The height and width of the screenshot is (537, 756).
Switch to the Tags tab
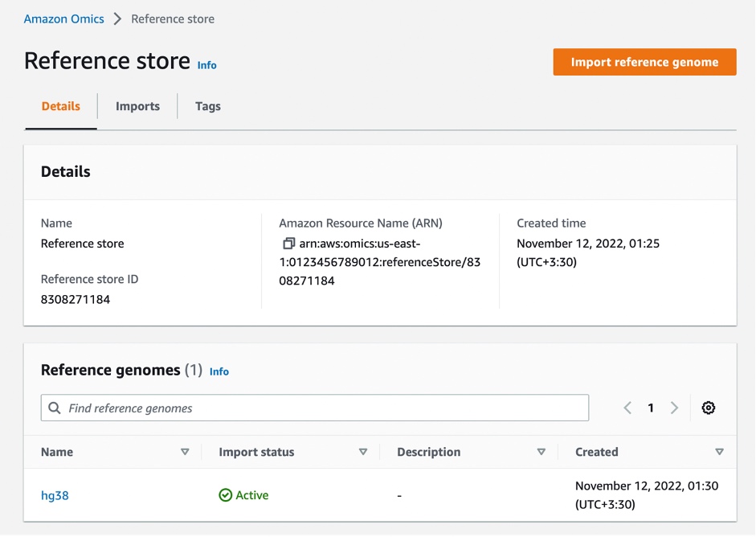coord(207,106)
